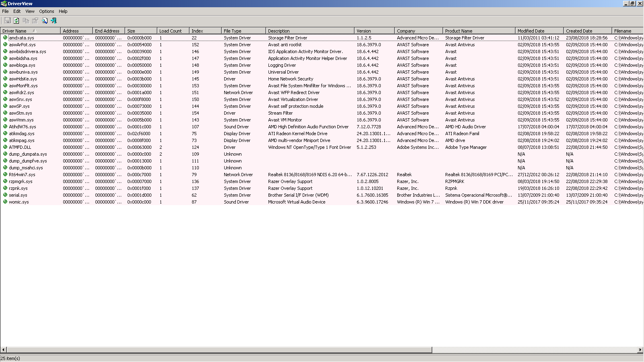Select the atikmdag.sys driver row
This screenshot has height=362, width=644.
22,134
